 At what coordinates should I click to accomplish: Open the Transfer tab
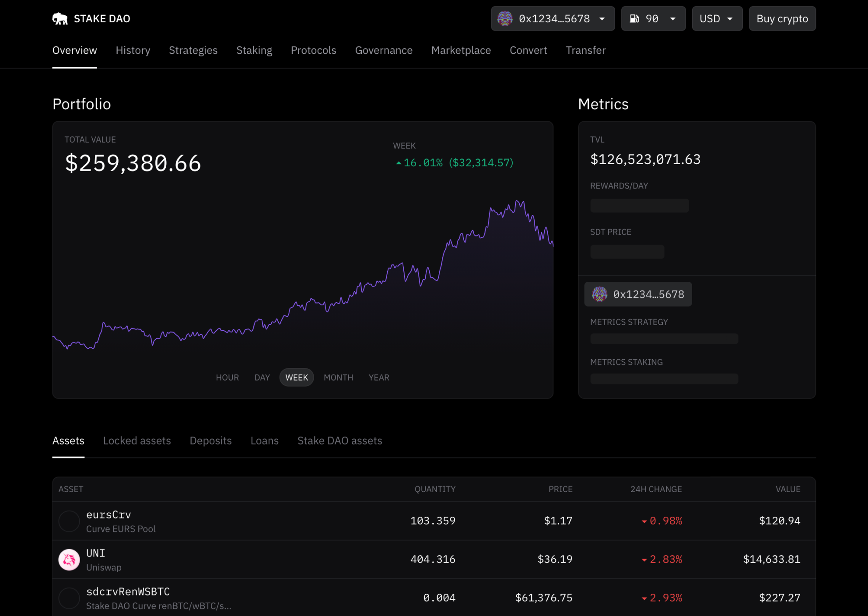pos(585,50)
